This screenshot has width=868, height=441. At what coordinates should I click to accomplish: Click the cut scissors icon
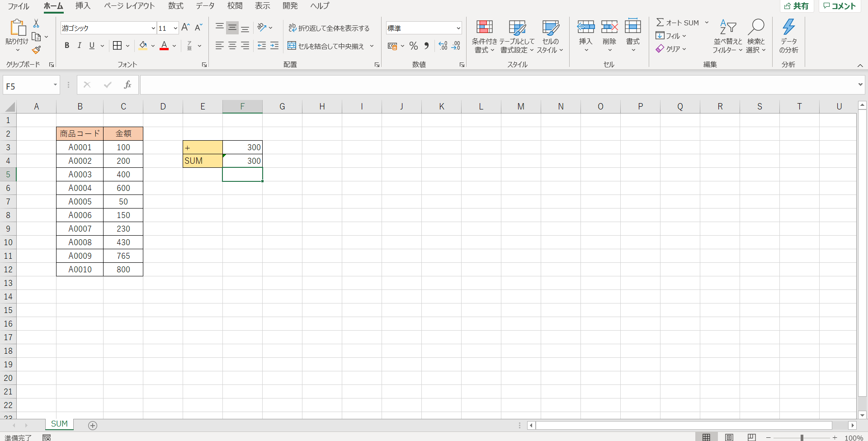click(36, 23)
